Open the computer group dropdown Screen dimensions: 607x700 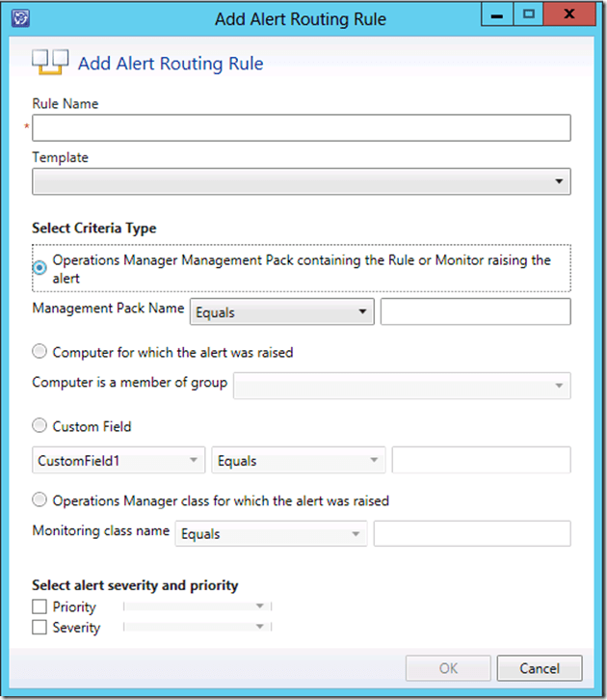pyautogui.click(x=402, y=386)
